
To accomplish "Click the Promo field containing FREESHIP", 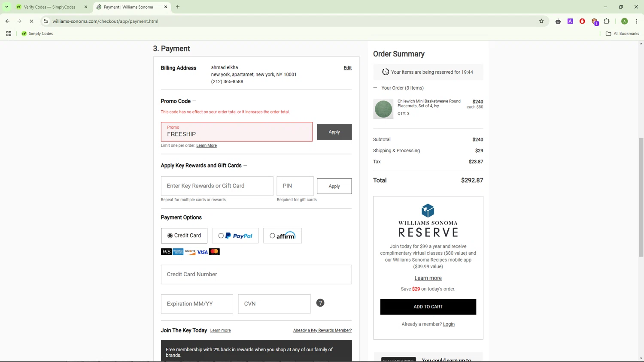I will (x=237, y=132).
